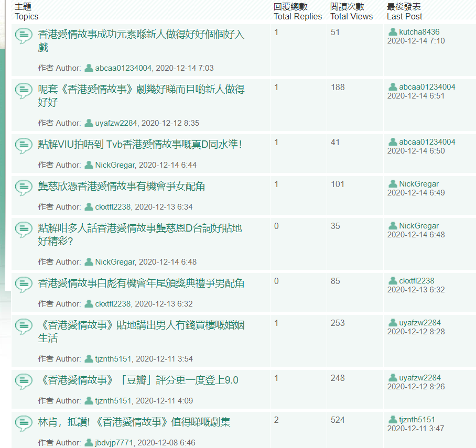
Task: Click speech bubble icon beside 香港愛情故事成功元素 topic
Action: coord(24,36)
